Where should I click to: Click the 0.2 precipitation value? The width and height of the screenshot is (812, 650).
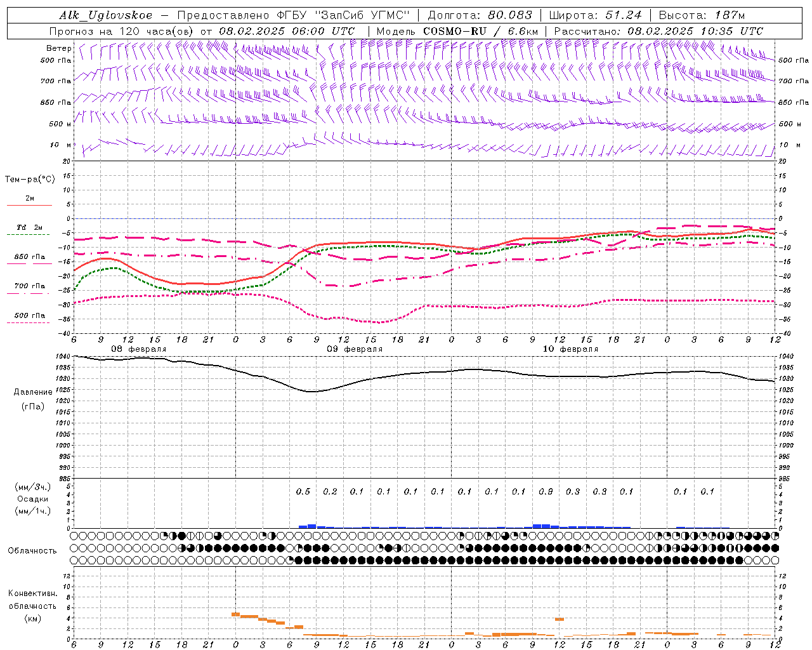pyautogui.click(x=330, y=491)
